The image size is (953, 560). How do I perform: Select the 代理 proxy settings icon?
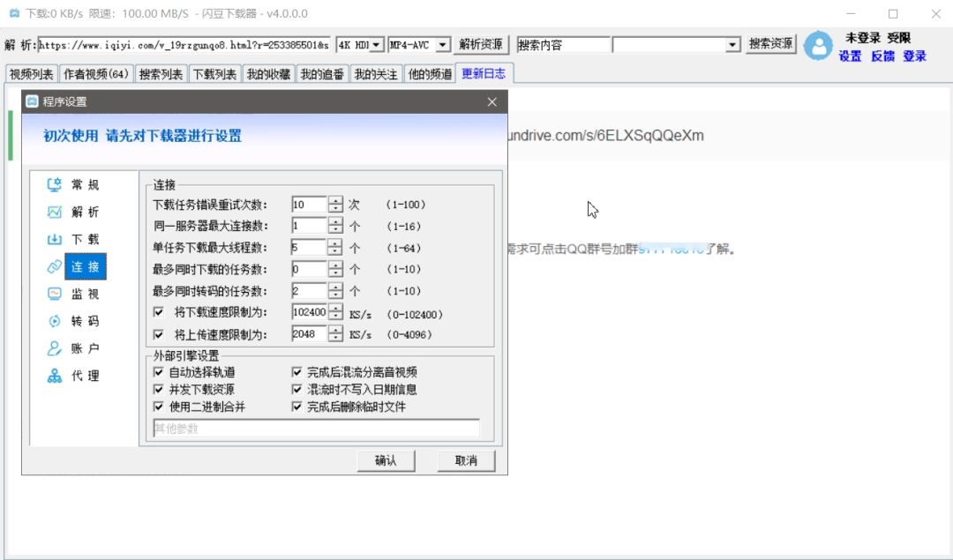coord(54,376)
